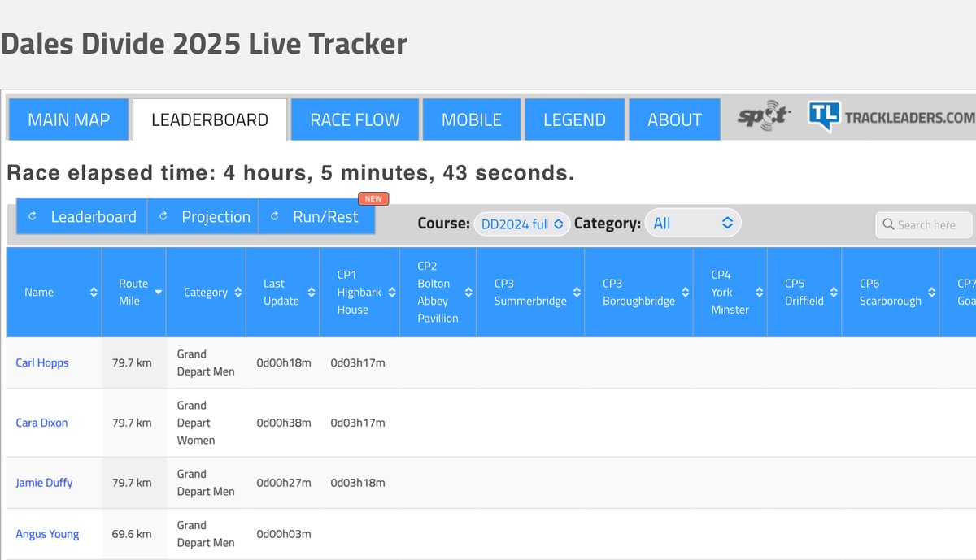Sort by CP1 Highbark House column
The height and width of the screenshot is (560, 976).
coord(360,293)
